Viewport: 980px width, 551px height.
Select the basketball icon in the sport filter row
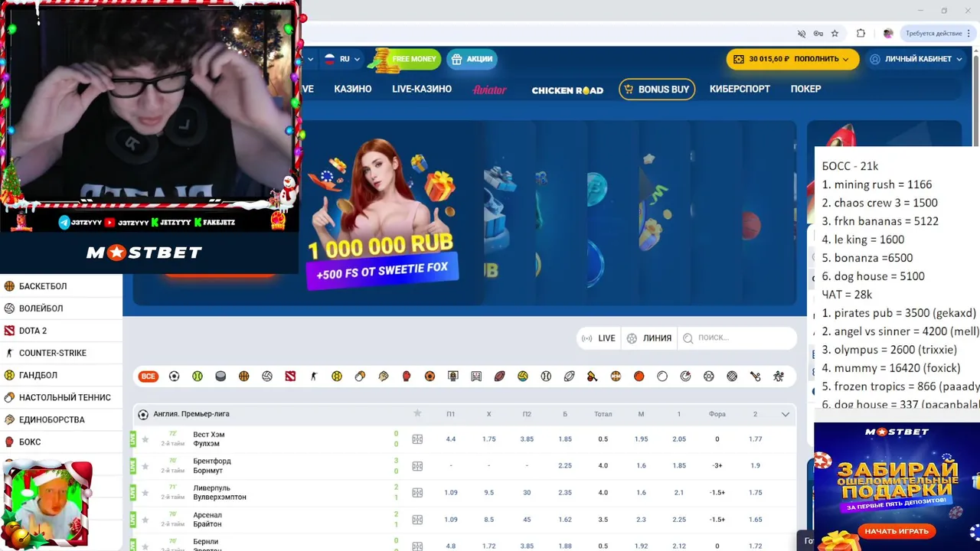click(x=243, y=376)
